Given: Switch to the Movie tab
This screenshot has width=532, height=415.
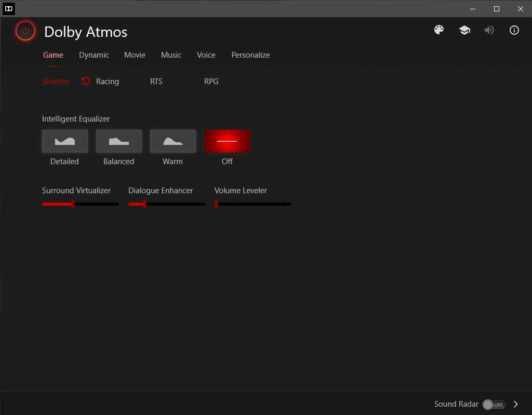Looking at the screenshot, I should [135, 55].
